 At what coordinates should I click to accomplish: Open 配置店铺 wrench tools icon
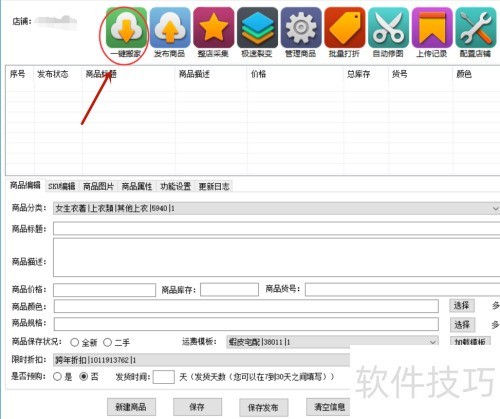coord(476,28)
